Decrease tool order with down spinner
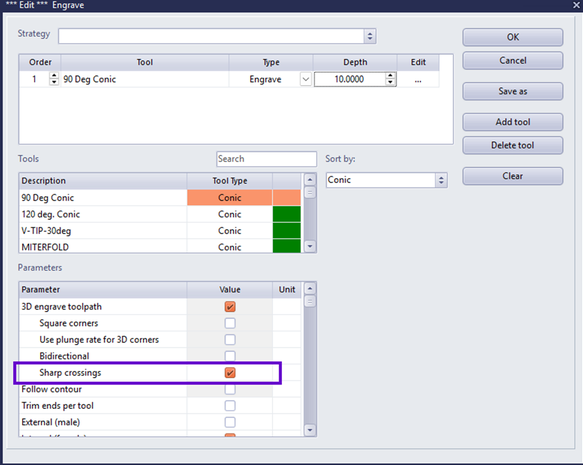The width and height of the screenshot is (583, 465). pos(54,82)
